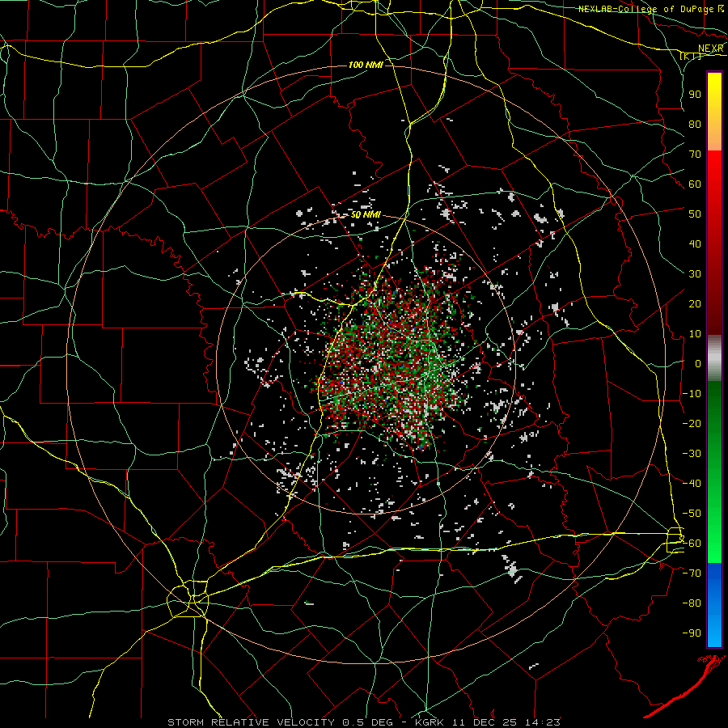Click the '30' value on the velocity scale
The image size is (728, 728).
pos(695,274)
